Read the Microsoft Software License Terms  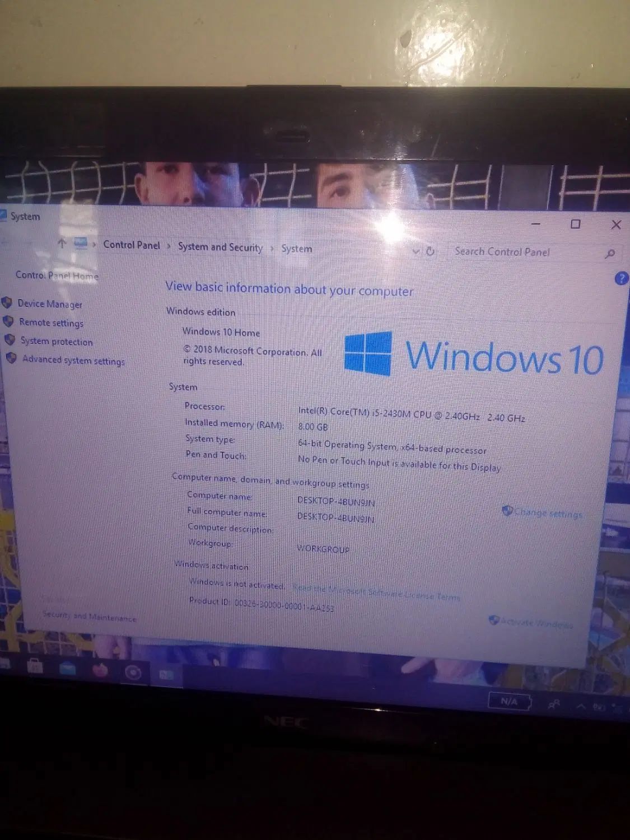tap(376, 592)
